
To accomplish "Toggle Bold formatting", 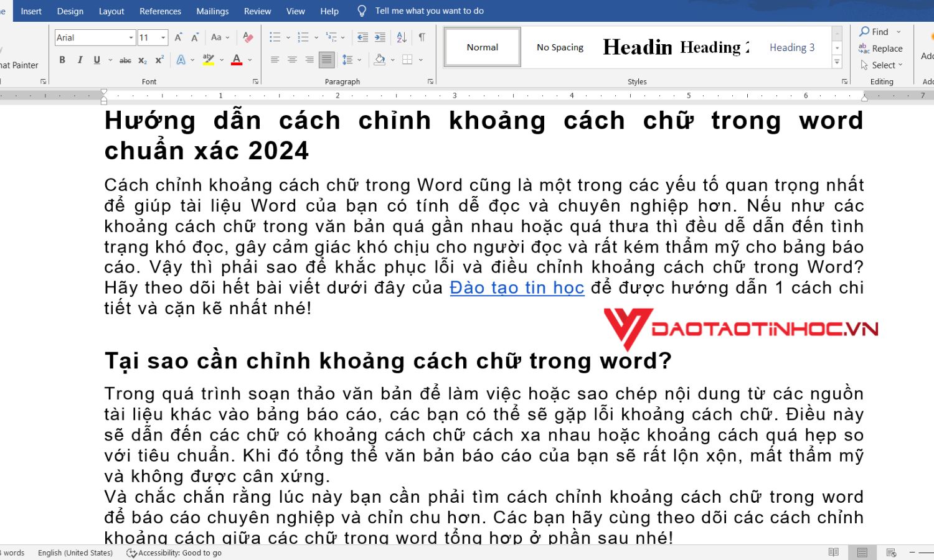I will point(62,60).
